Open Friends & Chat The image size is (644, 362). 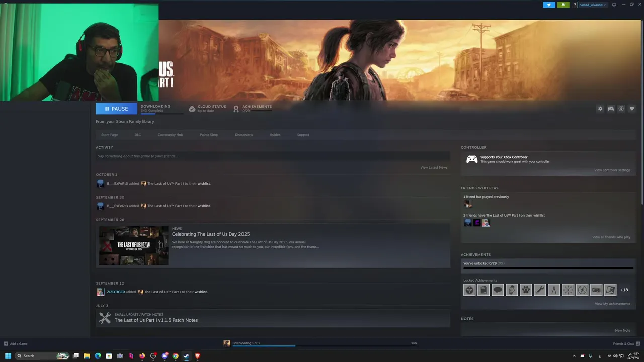click(625, 344)
